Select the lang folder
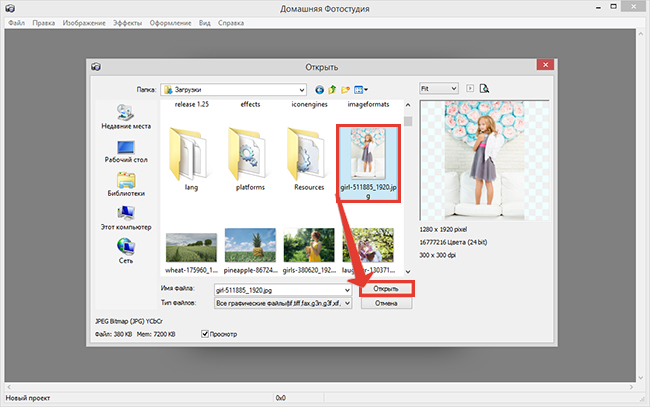The width and height of the screenshot is (650, 407). pyautogui.click(x=191, y=159)
